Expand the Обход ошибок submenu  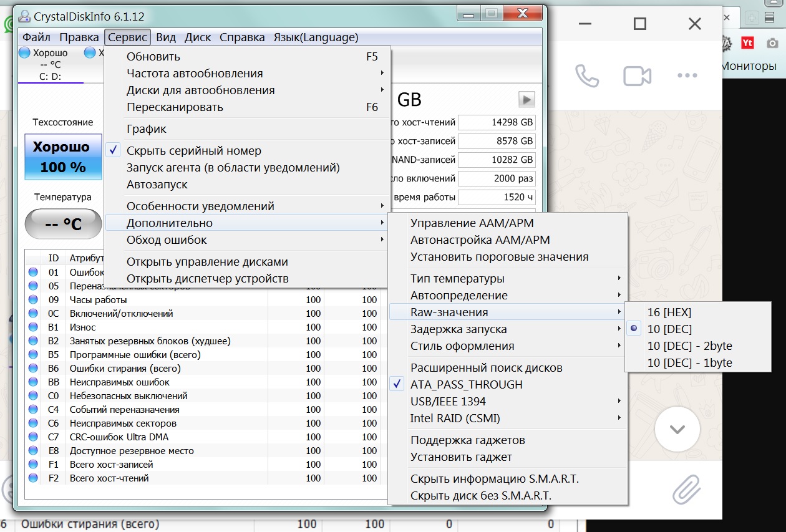click(248, 240)
